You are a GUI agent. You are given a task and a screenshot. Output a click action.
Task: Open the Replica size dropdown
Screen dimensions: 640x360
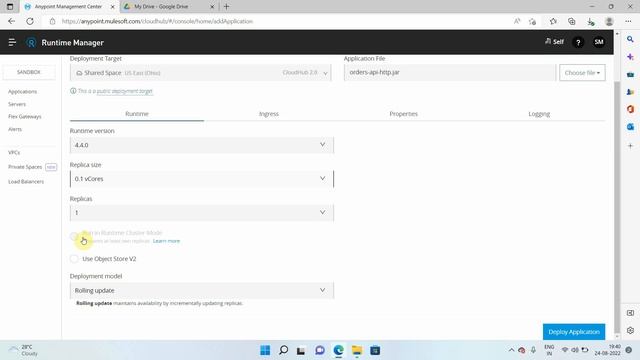point(202,179)
